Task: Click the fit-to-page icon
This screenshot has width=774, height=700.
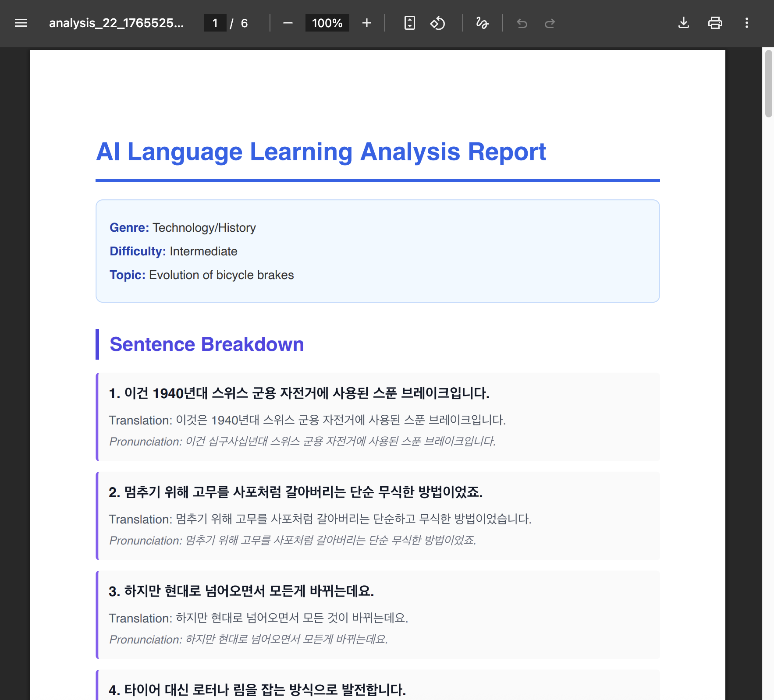Action: point(409,23)
